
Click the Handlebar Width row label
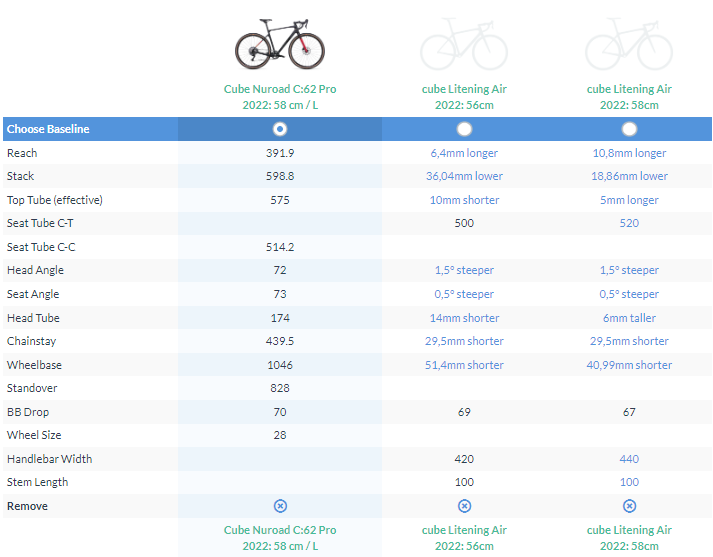(x=50, y=459)
